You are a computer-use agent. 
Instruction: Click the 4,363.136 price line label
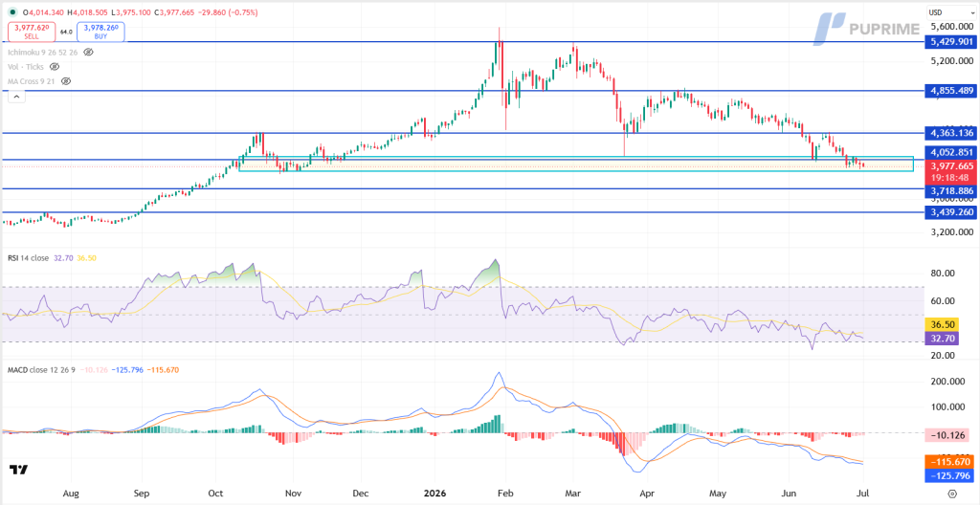(950, 133)
